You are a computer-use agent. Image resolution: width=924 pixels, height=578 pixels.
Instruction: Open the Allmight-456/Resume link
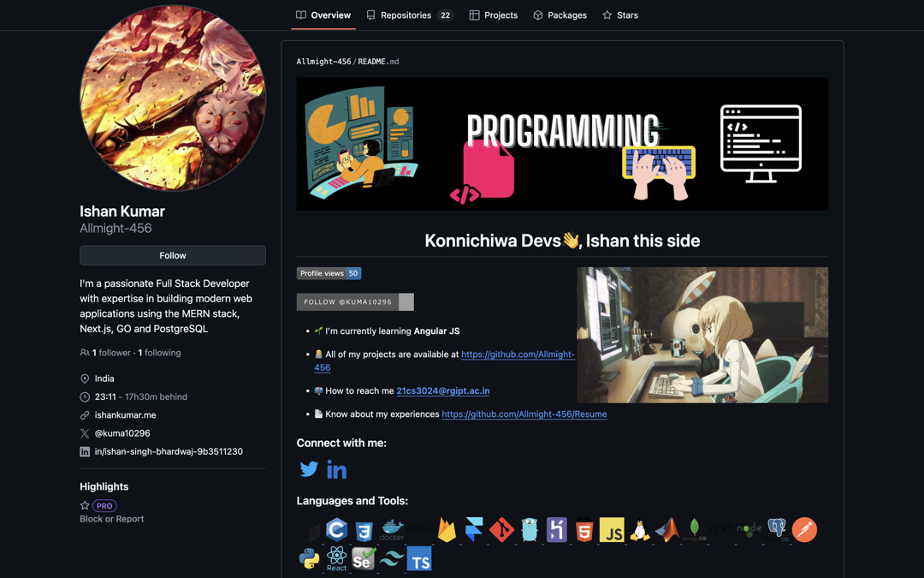pyautogui.click(x=524, y=414)
